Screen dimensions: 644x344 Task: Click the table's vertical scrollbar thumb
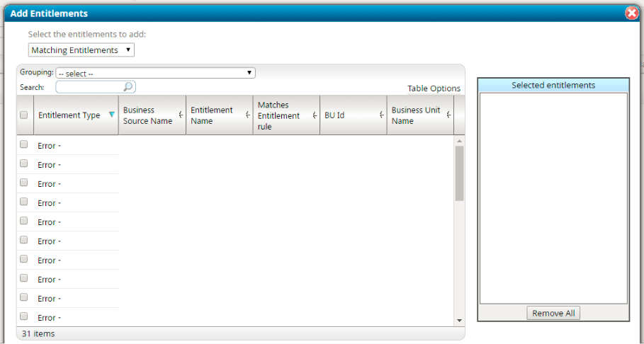459,173
